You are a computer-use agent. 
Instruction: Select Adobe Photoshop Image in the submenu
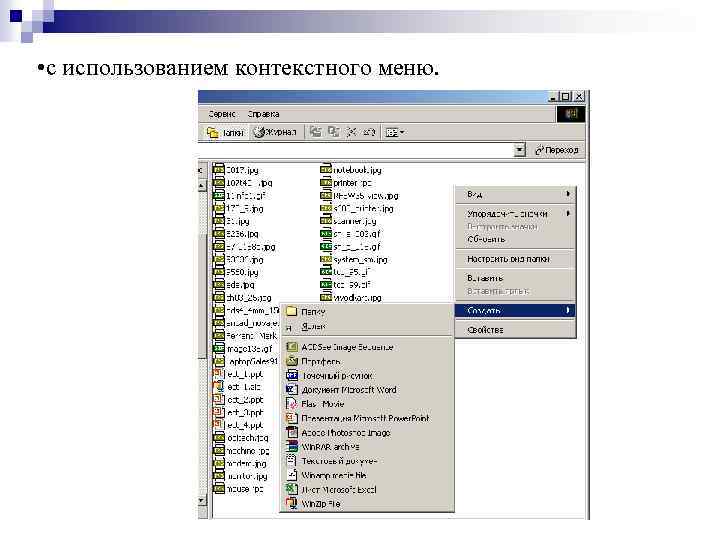pyautogui.click(x=367, y=433)
